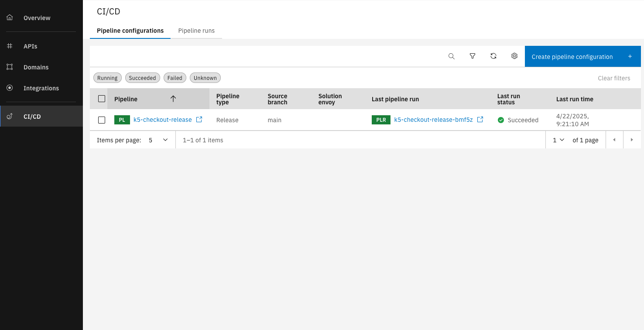The height and width of the screenshot is (330, 644).
Task: Switch to the Pipeline runs tab
Action: pyautogui.click(x=196, y=31)
